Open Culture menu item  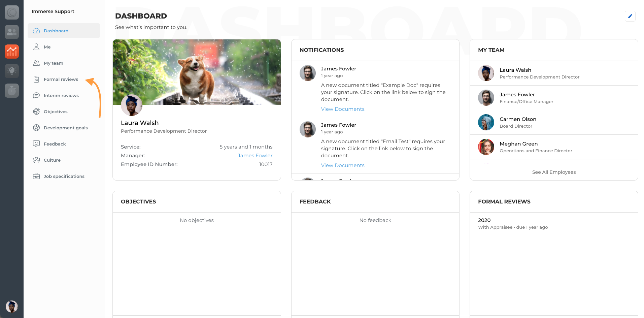point(64,160)
